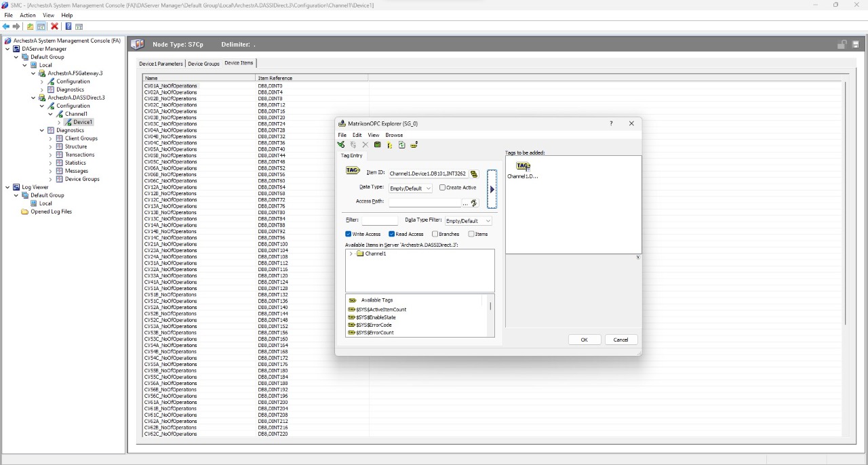Open Help from the blue question-mark toolbar icon
Viewport: 868px width, 465px height.
click(x=68, y=26)
